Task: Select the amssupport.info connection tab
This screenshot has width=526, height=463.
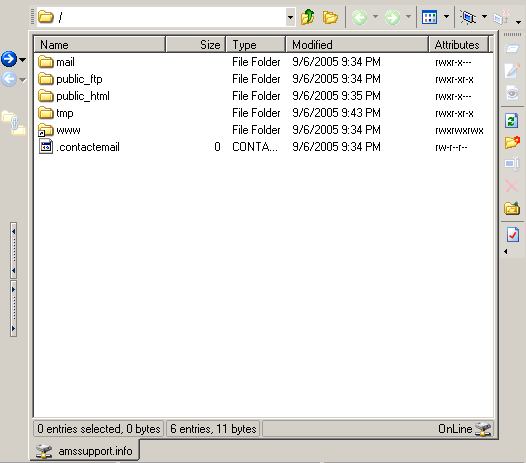Action: (x=85, y=451)
